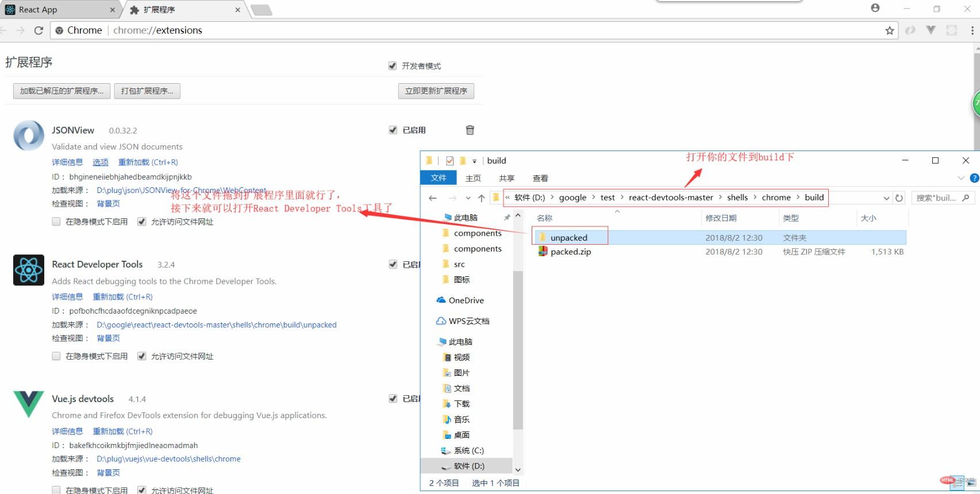This screenshot has height=494, width=980.
Task: Click the sidebar scroll down arrow
Action: tap(518, 469)
